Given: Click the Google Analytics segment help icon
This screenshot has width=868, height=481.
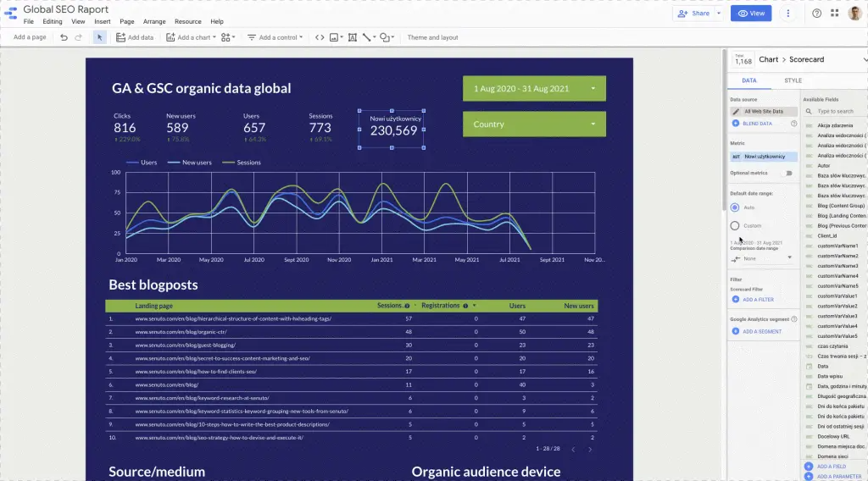Looking at the screenshot, I should 793,319.
